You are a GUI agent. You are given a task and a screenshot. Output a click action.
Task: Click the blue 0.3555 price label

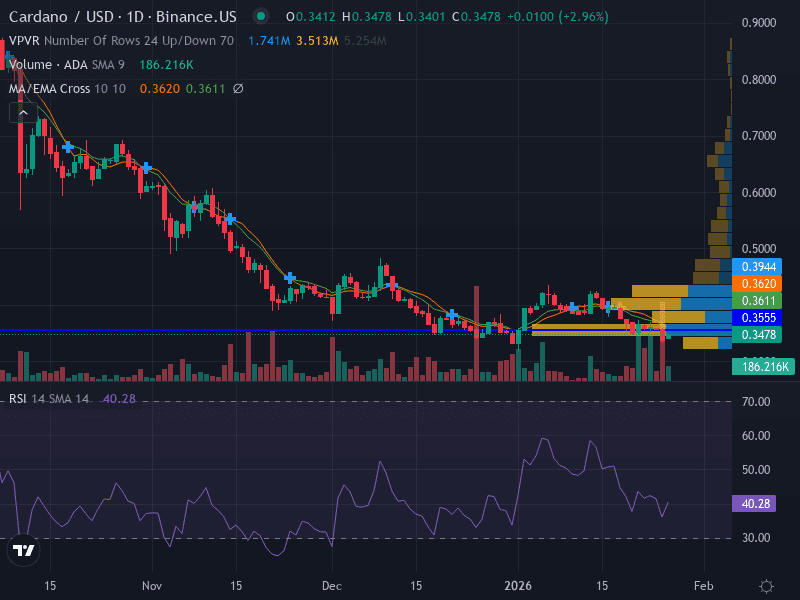click(x=757, y=317)
